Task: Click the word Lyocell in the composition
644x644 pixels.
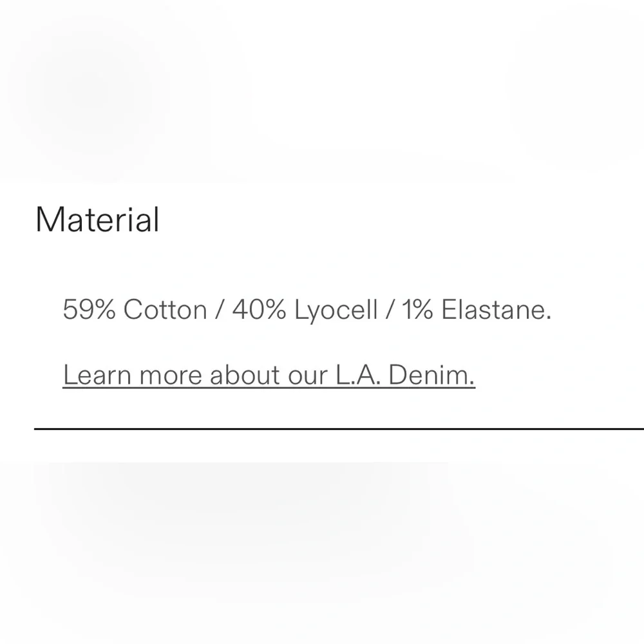Action: [336, 310]
